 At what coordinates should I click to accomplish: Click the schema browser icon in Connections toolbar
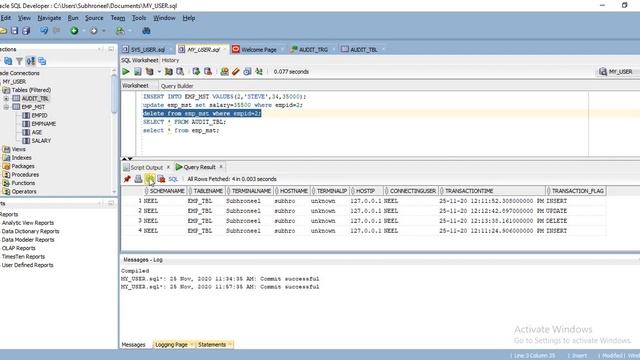click(x=31, y=61)
